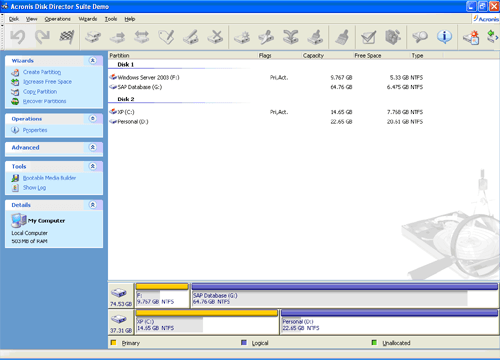Select the F: partition block in disk map

(162, 295)
